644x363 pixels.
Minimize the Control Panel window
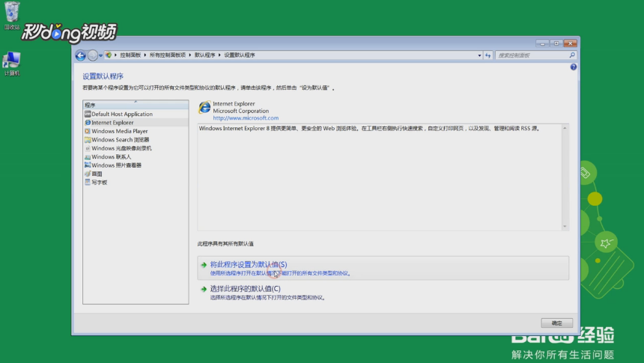[x=542, y=43]
